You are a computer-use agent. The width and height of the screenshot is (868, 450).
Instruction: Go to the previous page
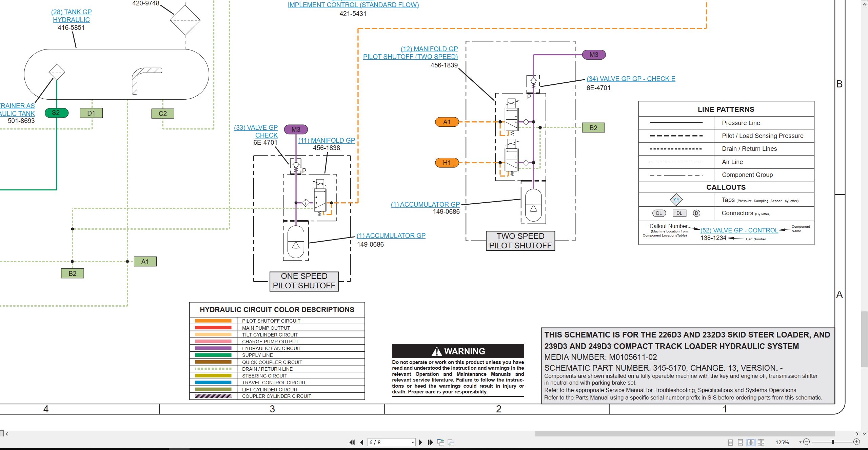point(362,442)
